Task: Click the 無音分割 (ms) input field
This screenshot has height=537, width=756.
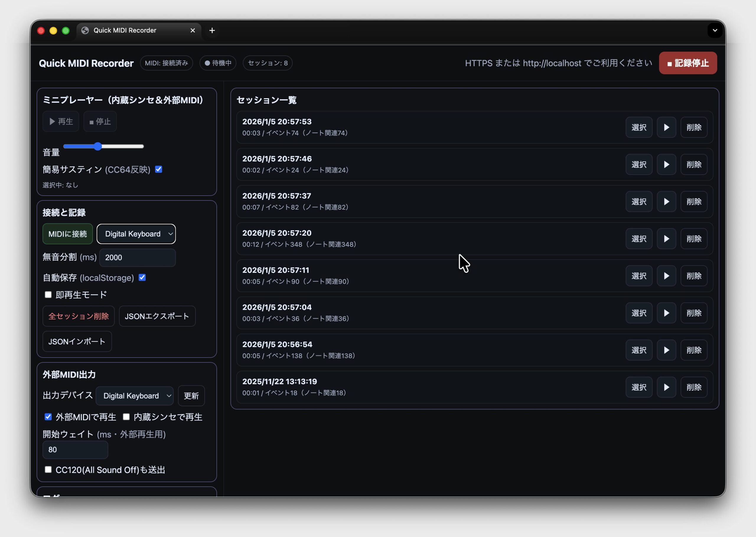Action: [x=137, y=258]
